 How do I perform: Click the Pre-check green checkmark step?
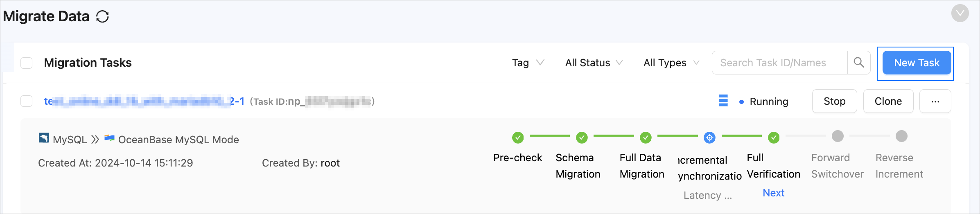click(x=518, y=137)
